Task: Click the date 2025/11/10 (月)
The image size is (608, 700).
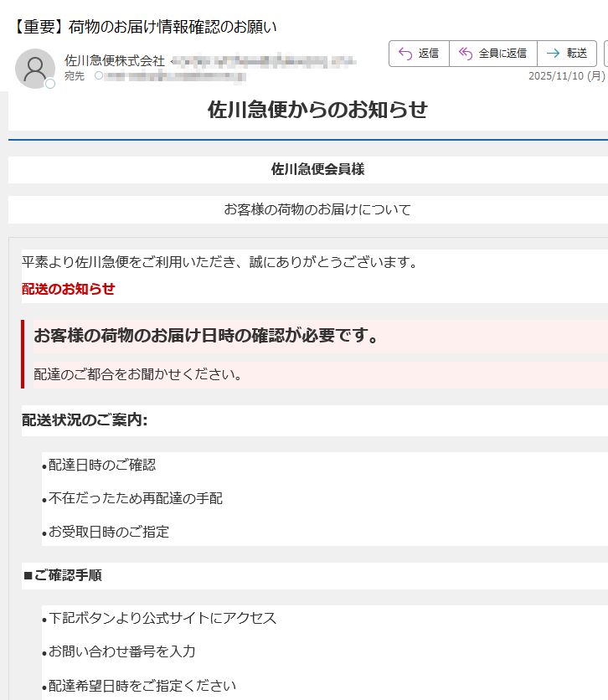Action: (567, 76)
